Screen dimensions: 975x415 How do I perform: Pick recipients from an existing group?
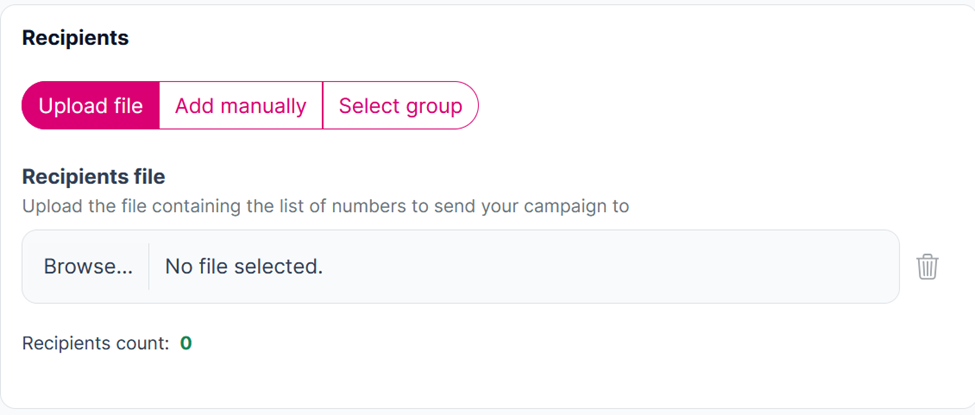point(400,106)
